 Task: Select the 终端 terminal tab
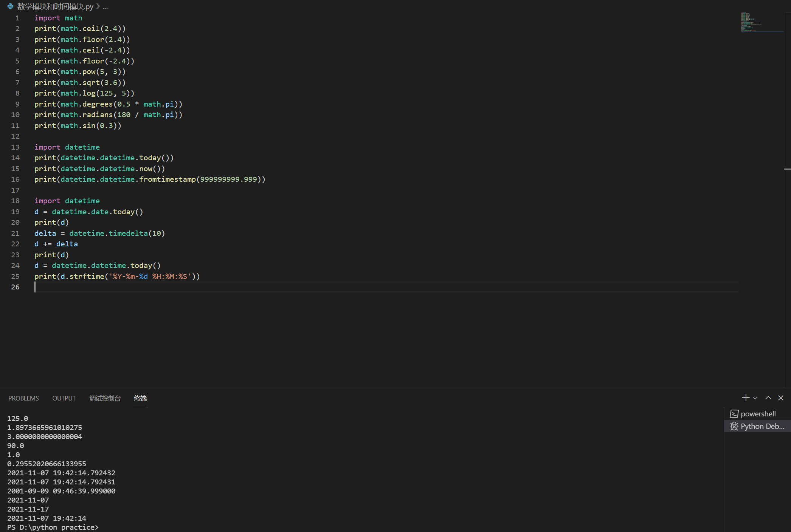140,398
